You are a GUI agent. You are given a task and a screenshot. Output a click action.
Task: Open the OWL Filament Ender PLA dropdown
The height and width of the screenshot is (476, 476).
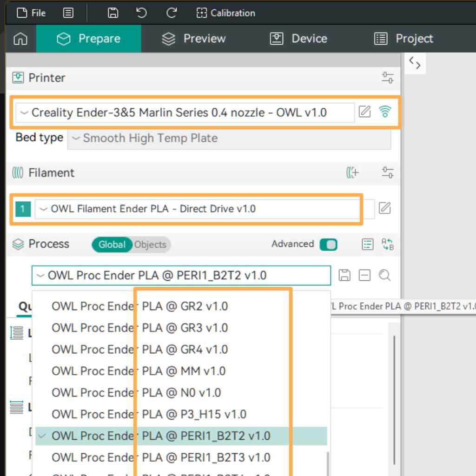point(198,209)
